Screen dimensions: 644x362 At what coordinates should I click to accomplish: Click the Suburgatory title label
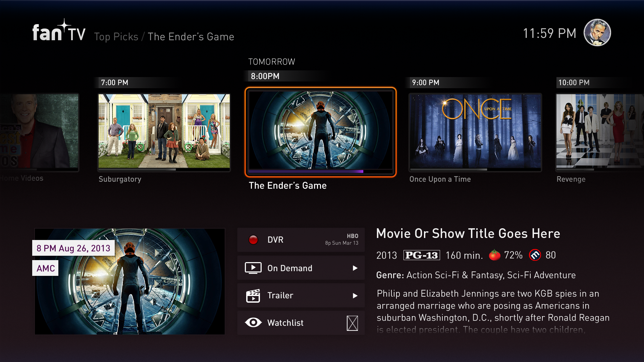pos(120,179)
